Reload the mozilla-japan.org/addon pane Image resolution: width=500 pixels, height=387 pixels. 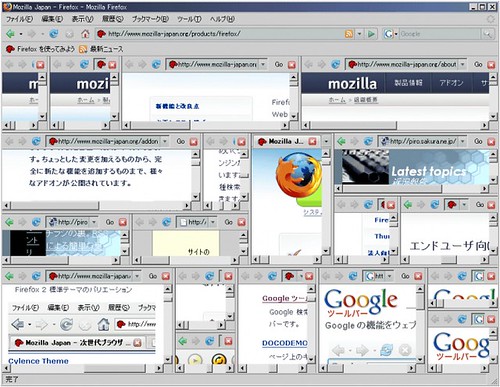(x=36, y=141)
